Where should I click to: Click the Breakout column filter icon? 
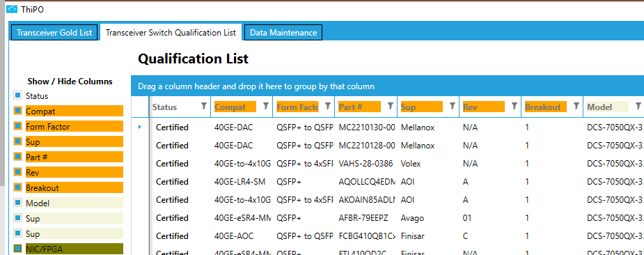point(576,106)
